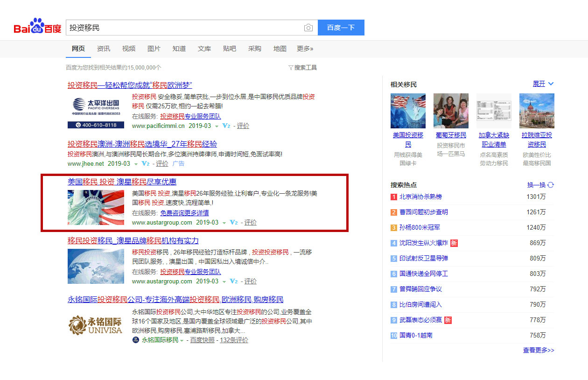Click 免费咨询更多详情 link
This screenshot has width=588, height=380.
pos(184,213)
